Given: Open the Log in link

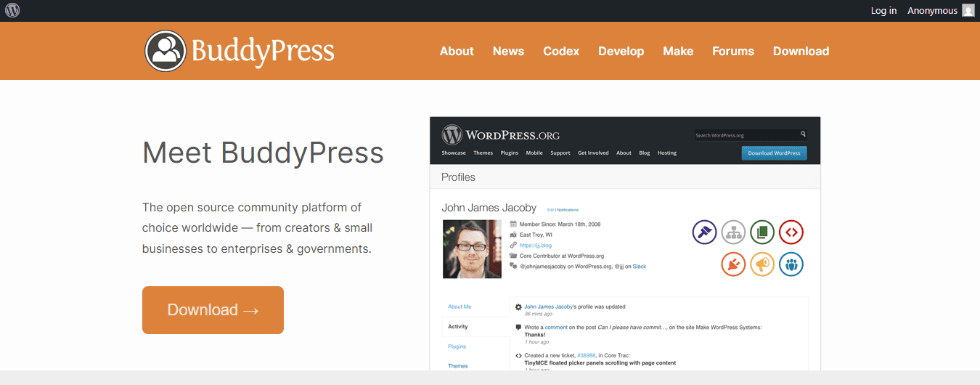Looking at the screenshot, I should click(883, 10).
